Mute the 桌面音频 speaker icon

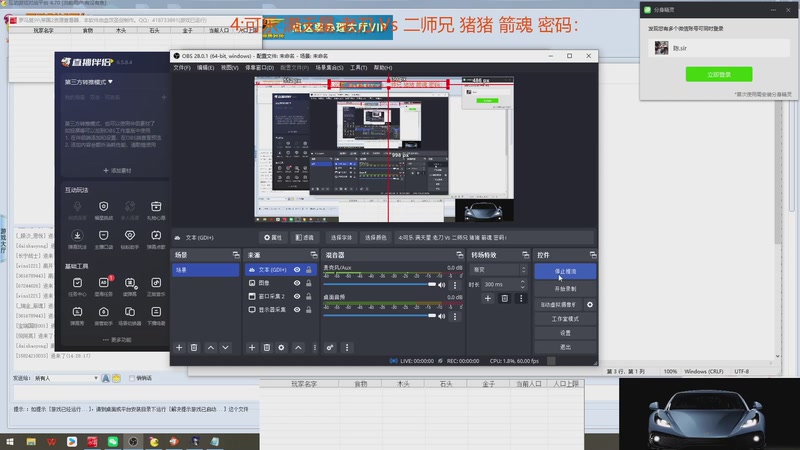coord(442,316)
